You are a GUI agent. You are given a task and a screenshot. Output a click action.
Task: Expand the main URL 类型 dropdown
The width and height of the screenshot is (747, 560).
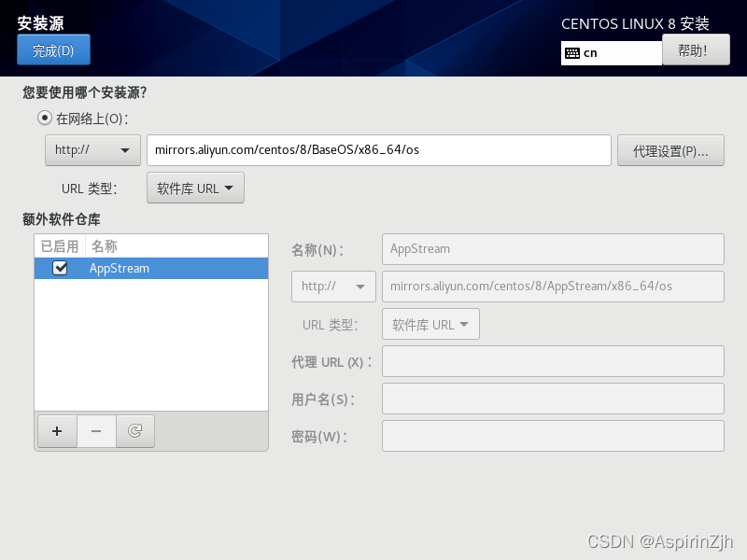click(x=195, y=188)
